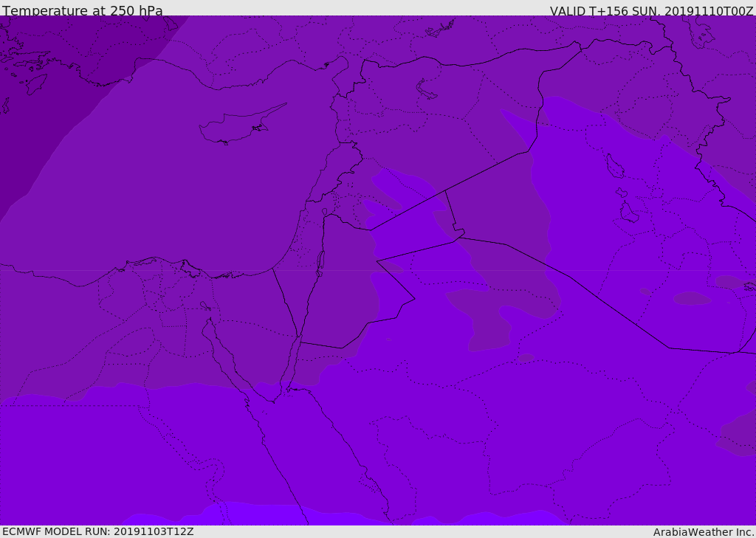Viewport: 756px width, 538px height.
Task: Click the 'Temperature at 250 hPa' title text
Action: pyautogui.click(x=83, y=10)
